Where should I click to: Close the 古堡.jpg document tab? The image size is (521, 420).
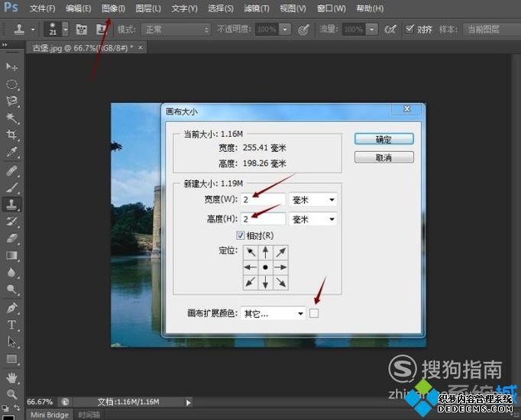pos(141,48)
